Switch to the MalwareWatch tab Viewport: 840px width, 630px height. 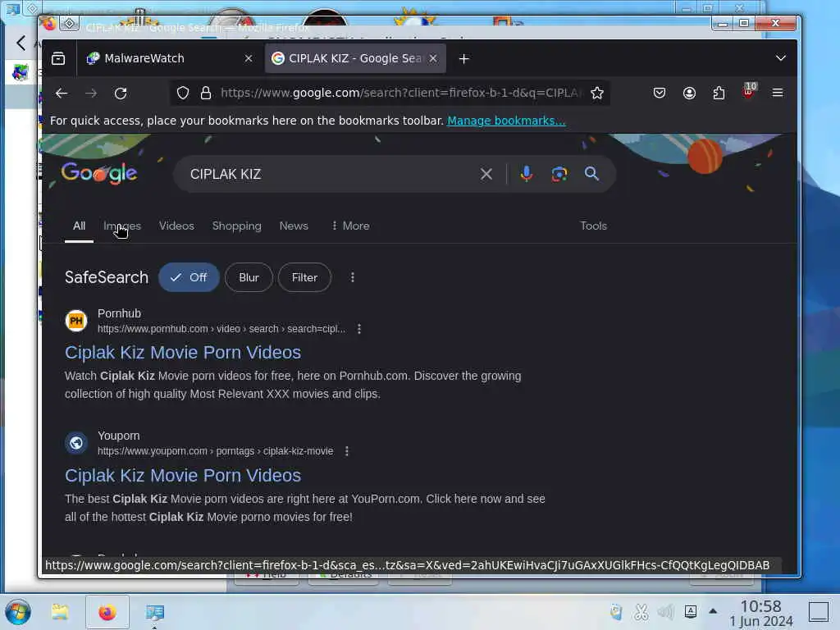coord(168,58)
